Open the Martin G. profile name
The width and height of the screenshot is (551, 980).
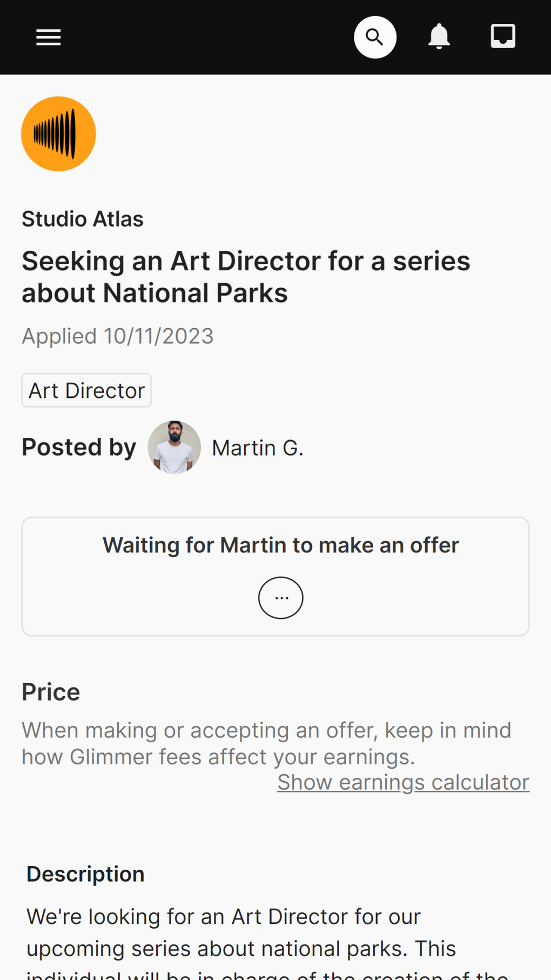(258, 448)
